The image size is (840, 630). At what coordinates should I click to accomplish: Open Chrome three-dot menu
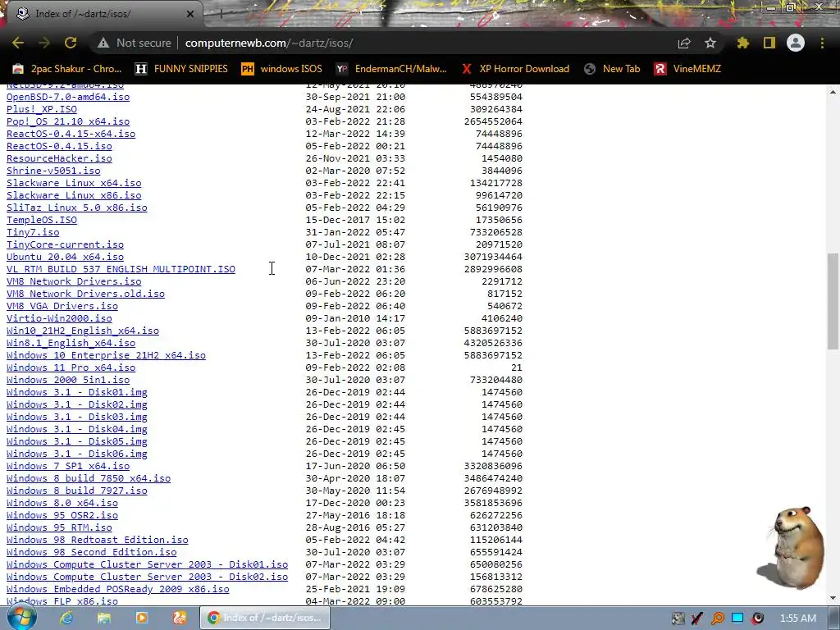822,43
